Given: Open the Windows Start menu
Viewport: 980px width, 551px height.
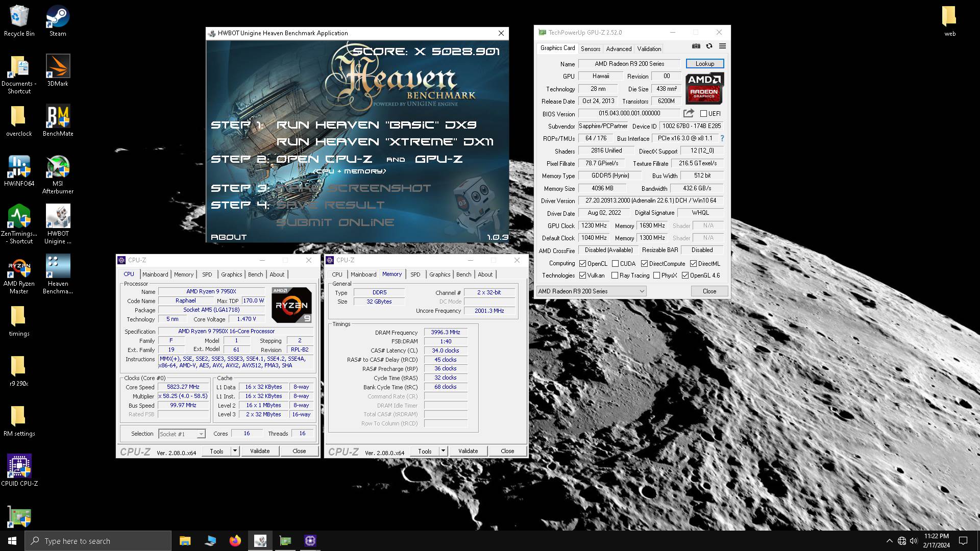Looking at the screenshot, I should (x=12, y=541).
